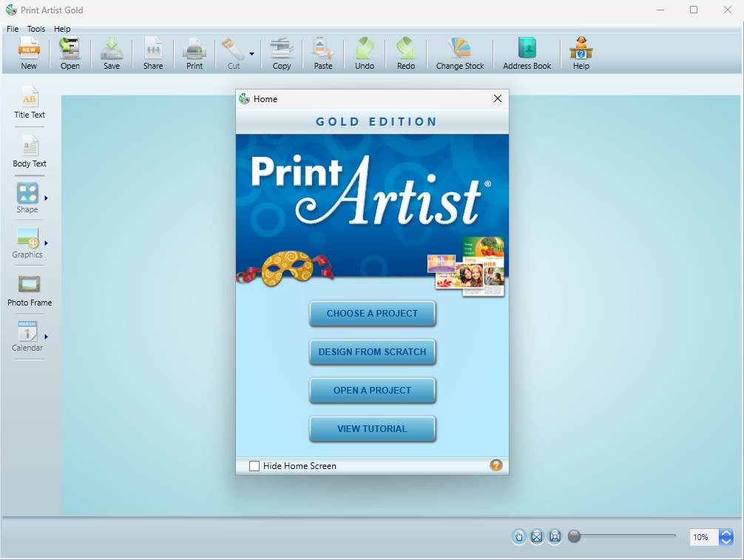Screen dimensions: 744x560
Task: Expand the Calendar tool flyout arrow
Action: point(46,337)
